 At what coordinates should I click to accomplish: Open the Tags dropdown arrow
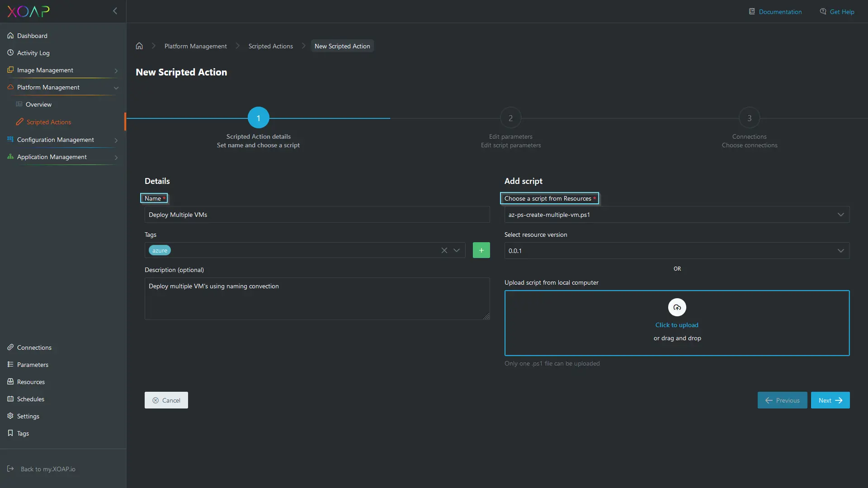pyautogui.click(x=457, y=250)
